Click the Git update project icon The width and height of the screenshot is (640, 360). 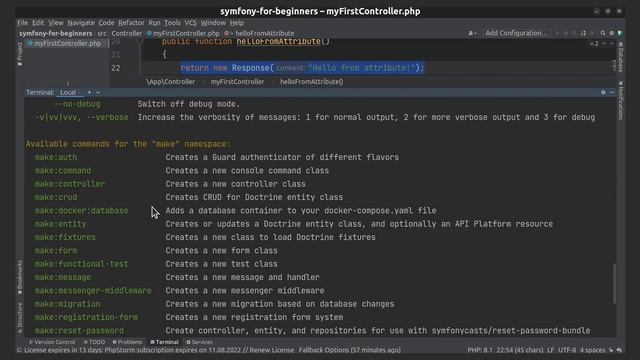click(583, 33)
